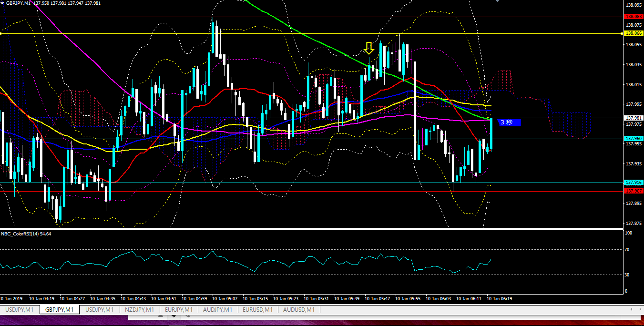This screenshot has height=326, width=644.
Task: Click the '10 Jan 05:07' time axis label
Action: point(225,299)
